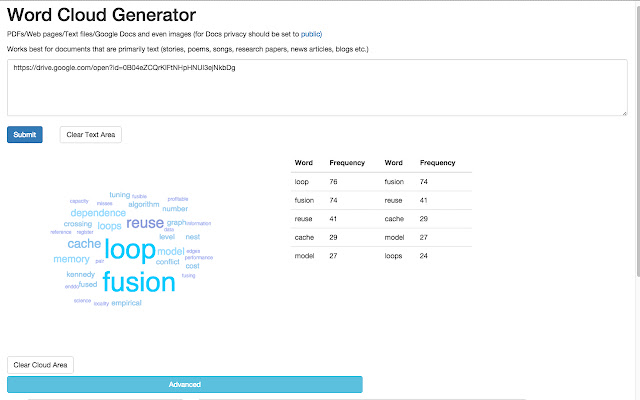Click the 'loops' cell in the table
The image size is (640, 400).
[x=392, y=255]
